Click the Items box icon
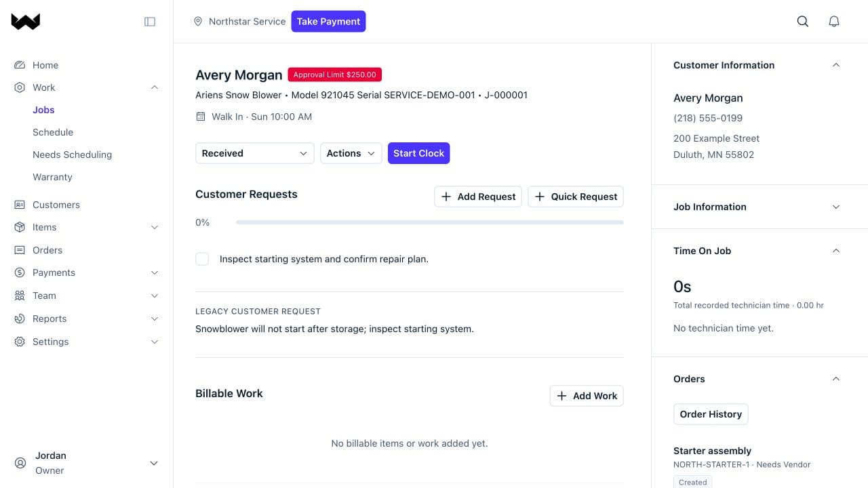868x488 pixels. pyautogui.click(x=20, y=227)
